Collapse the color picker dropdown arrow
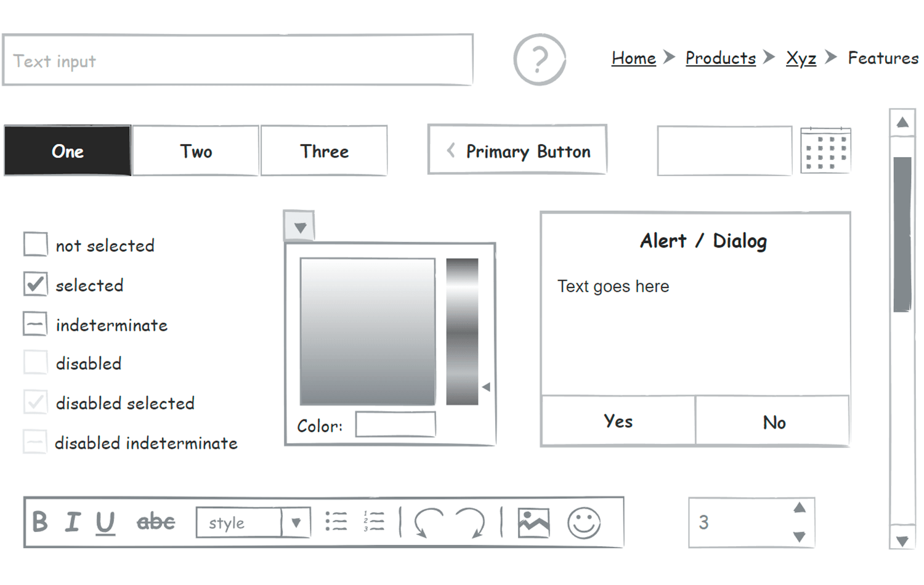 click(x=299, y=226)
